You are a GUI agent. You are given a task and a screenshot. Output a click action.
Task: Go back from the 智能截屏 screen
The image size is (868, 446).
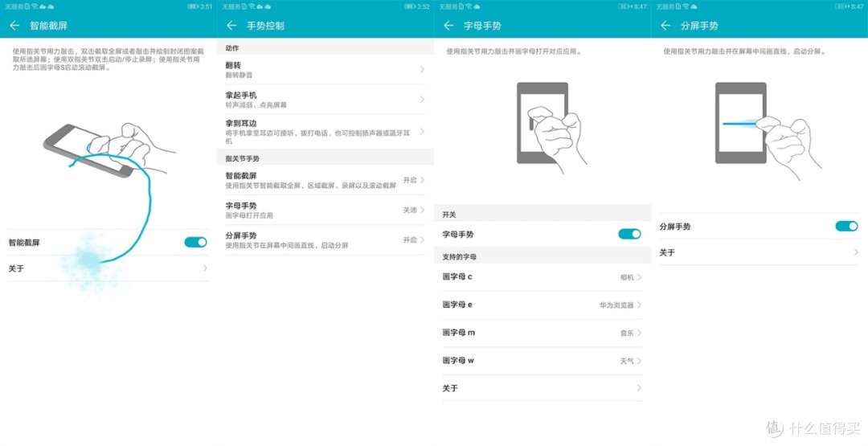point(15,26)
